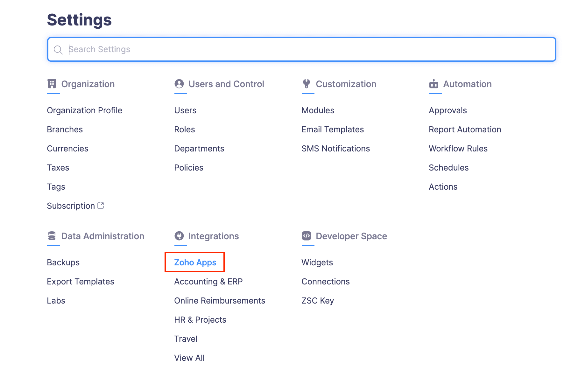Click the Integrations plug icon
Image resolution: width=585 pixels, height=392 pixels.
tap(179, 236)
